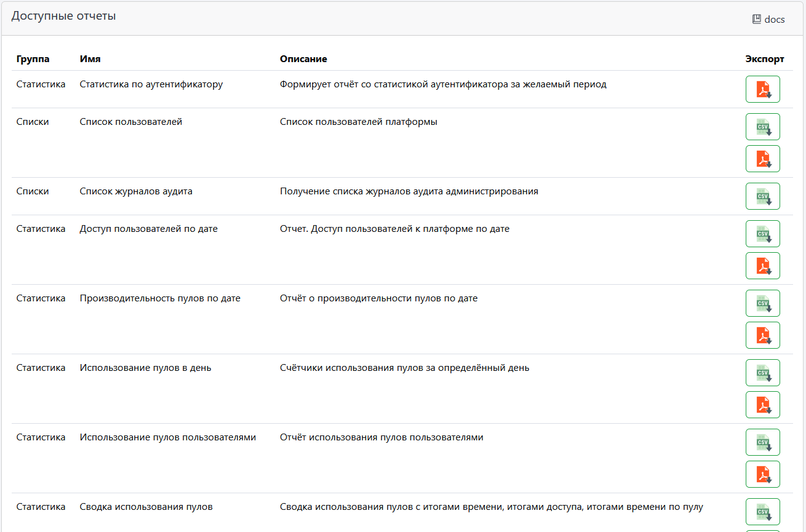Export Доступ пользователей по дате as PDF
Viewport: 806px width, 532px height.
(762, 266)
